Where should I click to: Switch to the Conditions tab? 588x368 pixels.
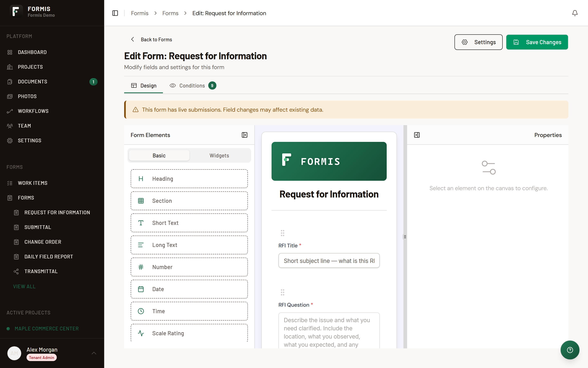[x=193, y=86]
